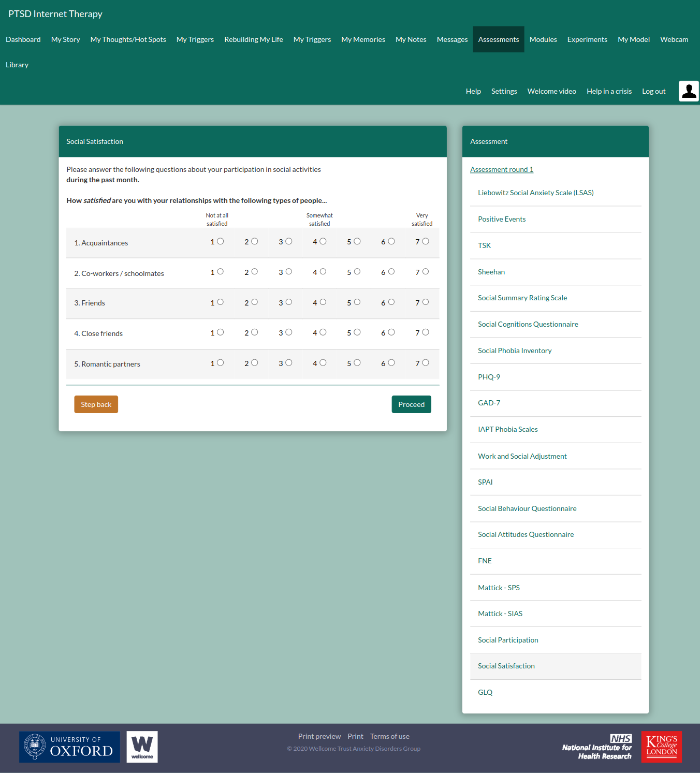Choose rating 4 for Co-workers / schoolmates
Viewport: 700px width, 773px height.
pos(323,272)
